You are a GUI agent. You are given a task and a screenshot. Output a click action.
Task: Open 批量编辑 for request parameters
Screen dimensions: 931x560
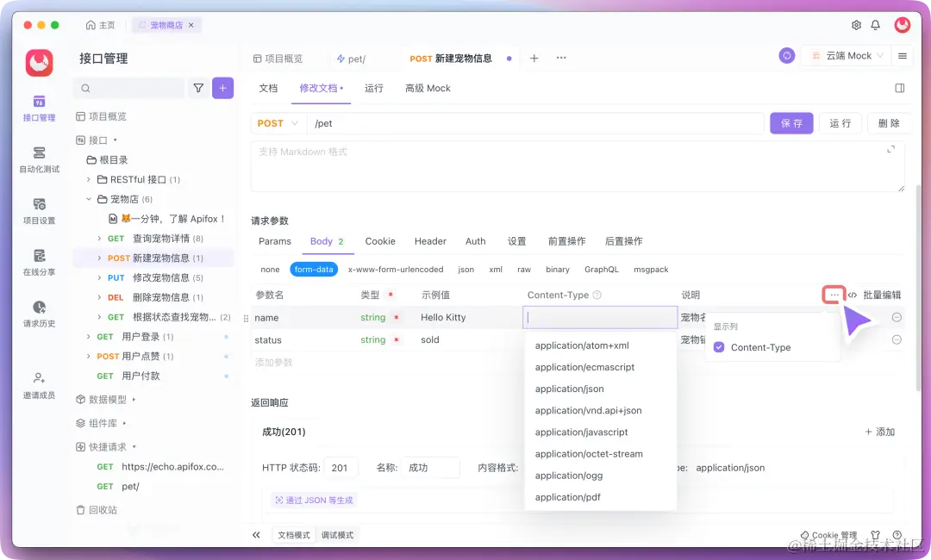(x=881, y=295)
